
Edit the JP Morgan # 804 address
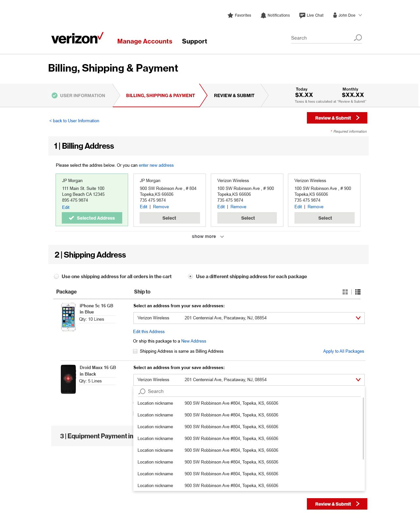pos(143,207)
